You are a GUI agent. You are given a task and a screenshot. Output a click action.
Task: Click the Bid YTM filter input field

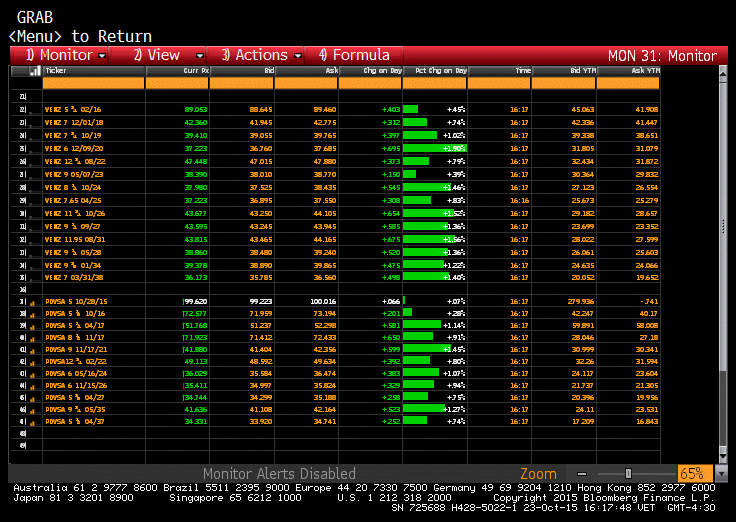[564, 83]
